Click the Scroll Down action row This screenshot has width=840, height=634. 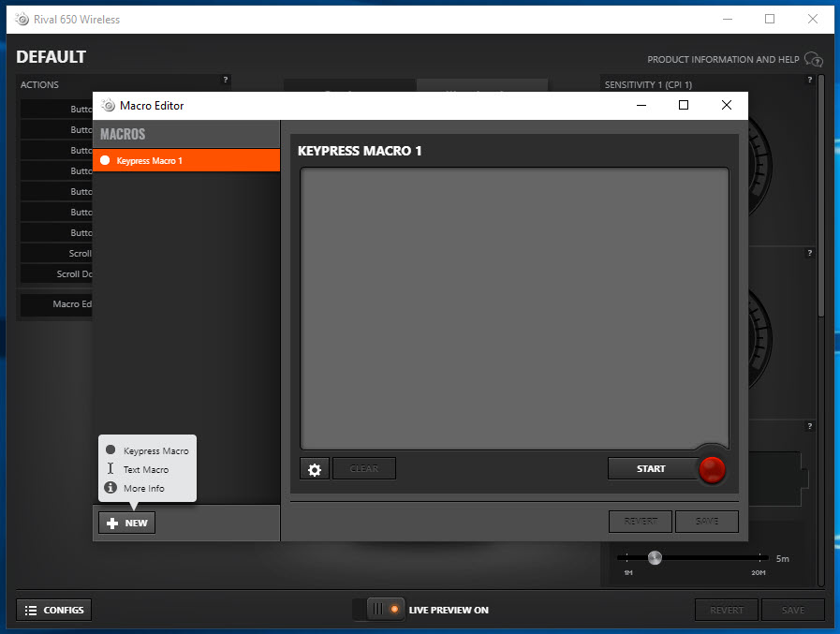click(x=57, y=273)
